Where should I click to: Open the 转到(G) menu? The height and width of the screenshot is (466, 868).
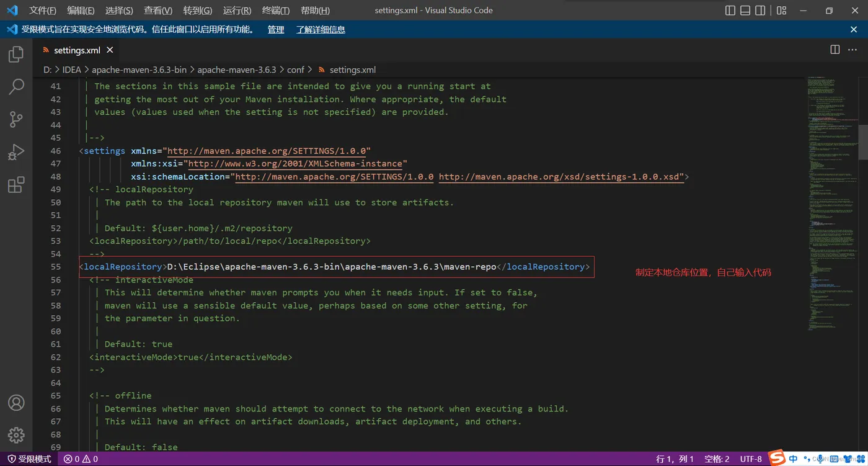198,11
